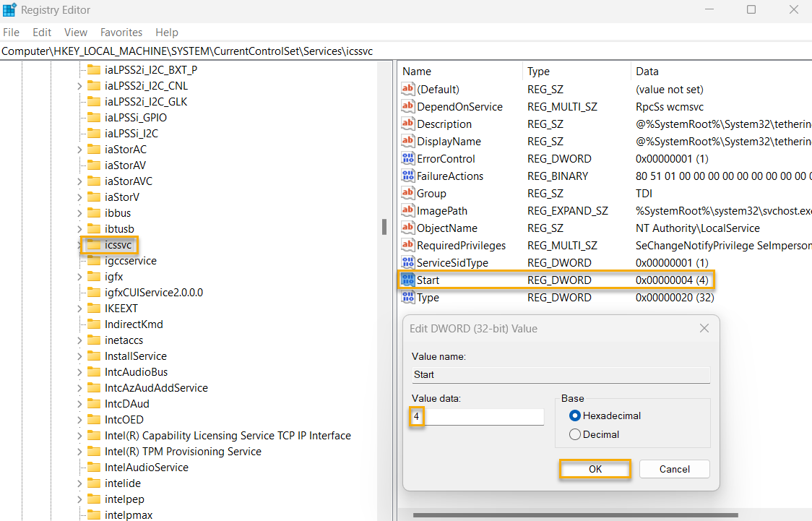Select the Hexadecimal base option
812x521 pixels.
tap(575, 415)
